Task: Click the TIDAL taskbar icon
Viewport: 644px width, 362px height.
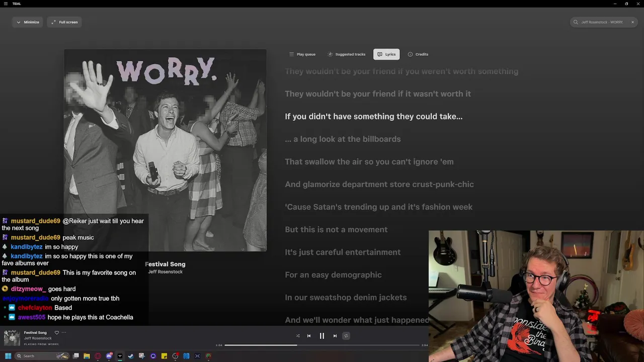Action: pos(120,356)
